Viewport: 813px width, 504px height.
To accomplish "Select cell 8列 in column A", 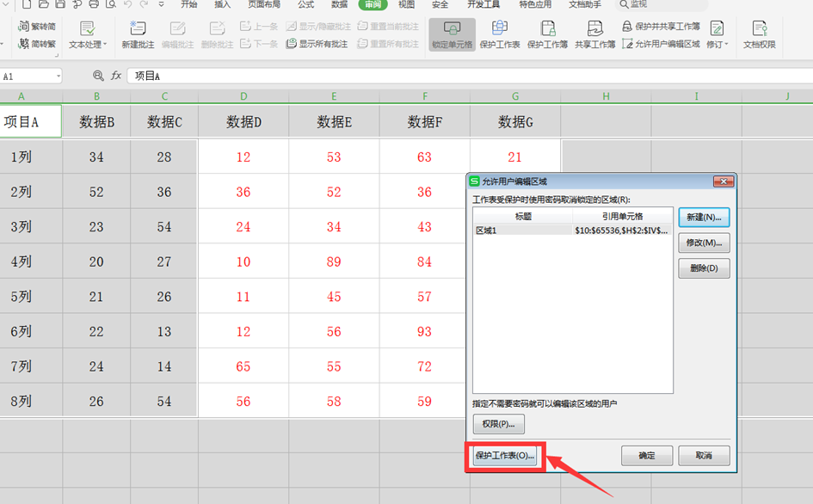I will point(31,401).
